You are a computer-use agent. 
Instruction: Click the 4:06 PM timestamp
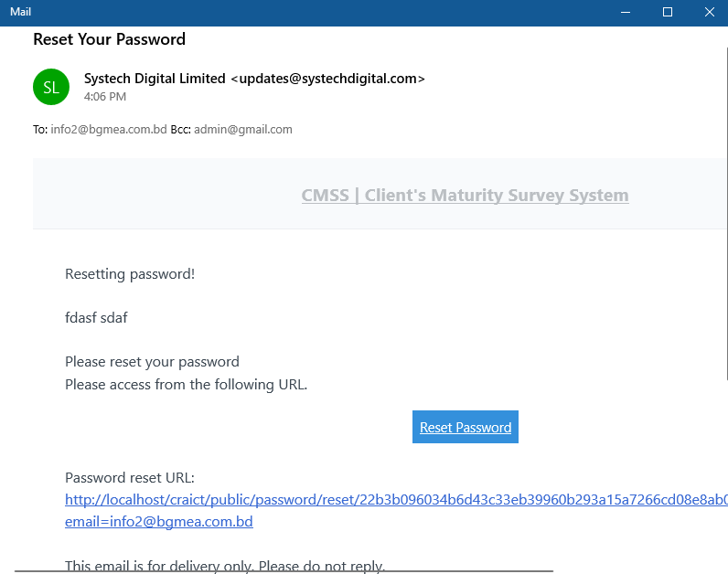[x=105, y=96]
